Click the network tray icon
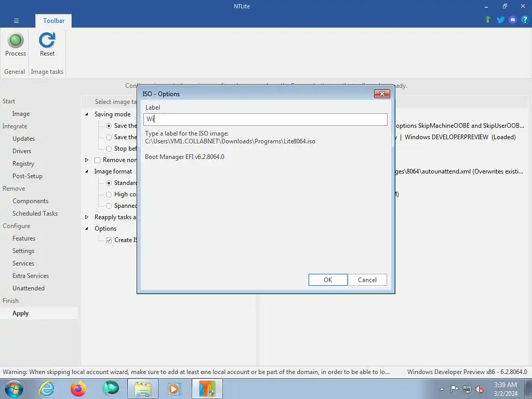The width and height of the screenshot is (532, 399). (x=467, y=389)
